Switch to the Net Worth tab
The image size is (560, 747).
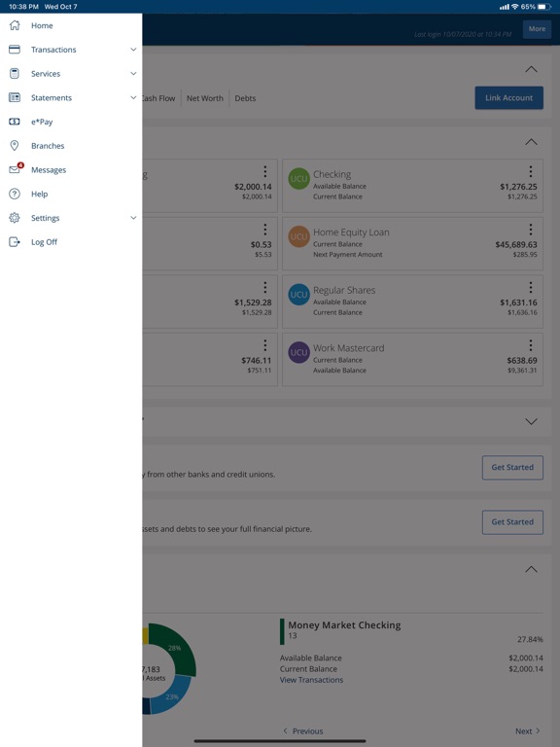pos(205,98)
